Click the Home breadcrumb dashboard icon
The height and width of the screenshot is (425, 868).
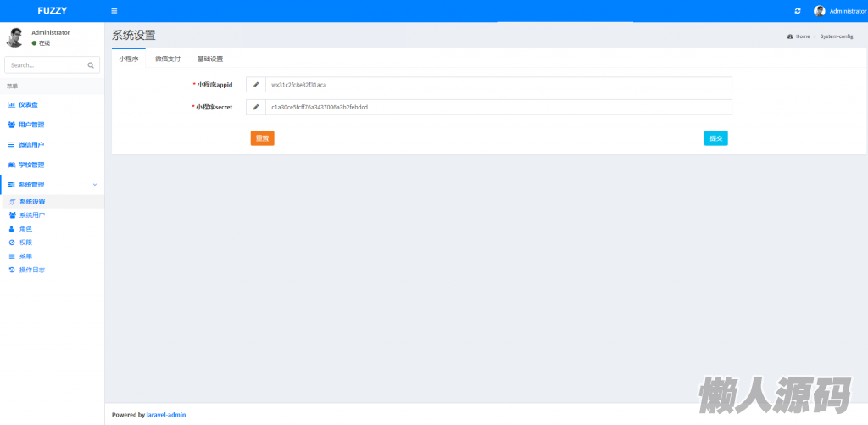coord(790,36)
